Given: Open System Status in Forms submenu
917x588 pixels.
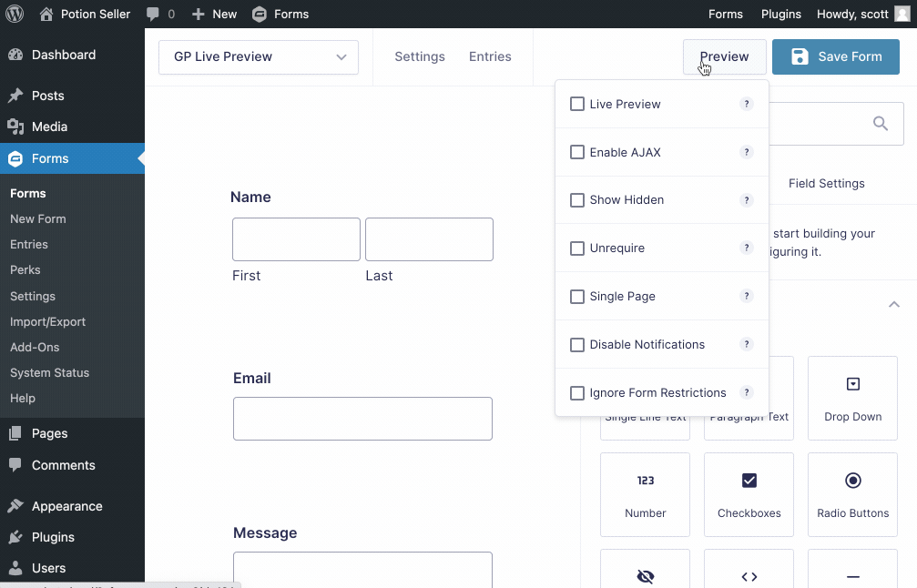Looking at the screenshot, I should pyautogui.click(x=50, y=373).
